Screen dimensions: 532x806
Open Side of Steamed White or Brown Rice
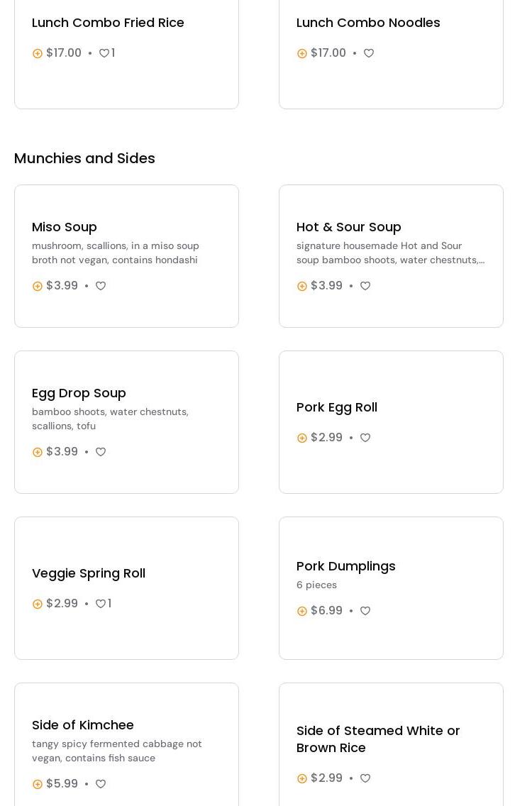point(378,739)
